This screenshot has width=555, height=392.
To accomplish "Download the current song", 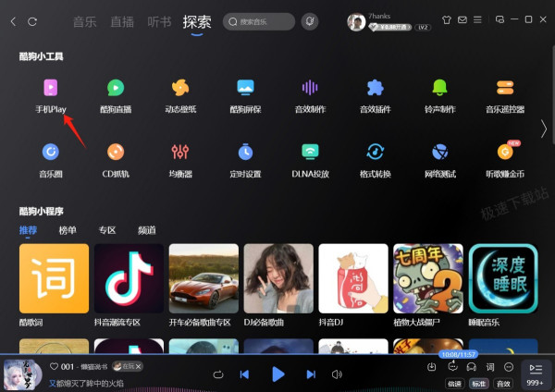I will 431,367.
